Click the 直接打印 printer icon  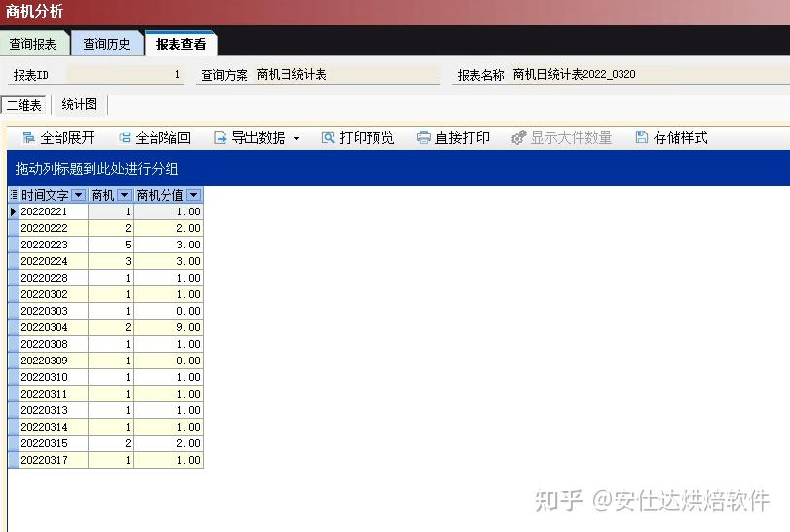tap(424, 137)
